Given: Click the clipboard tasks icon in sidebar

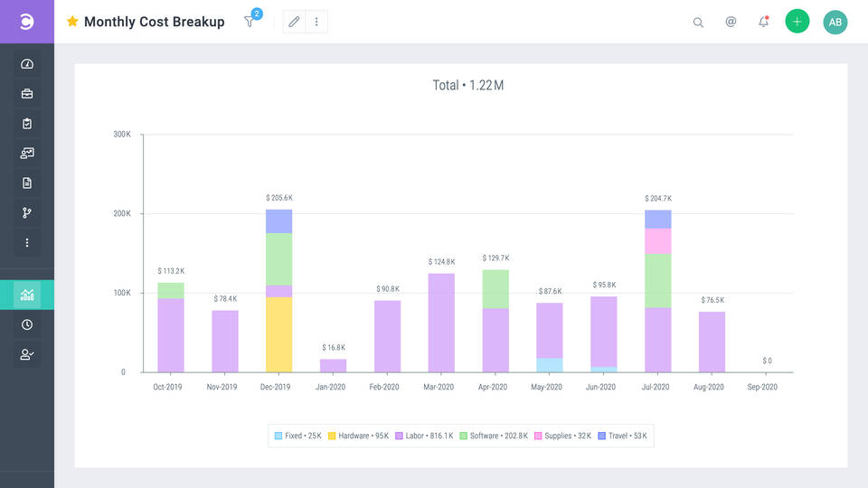Looking at the screenshot, I should (x=27, y=124).
